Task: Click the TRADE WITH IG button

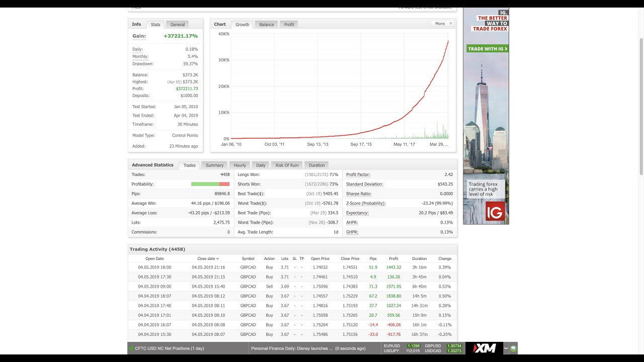Action: coord(488,49)
